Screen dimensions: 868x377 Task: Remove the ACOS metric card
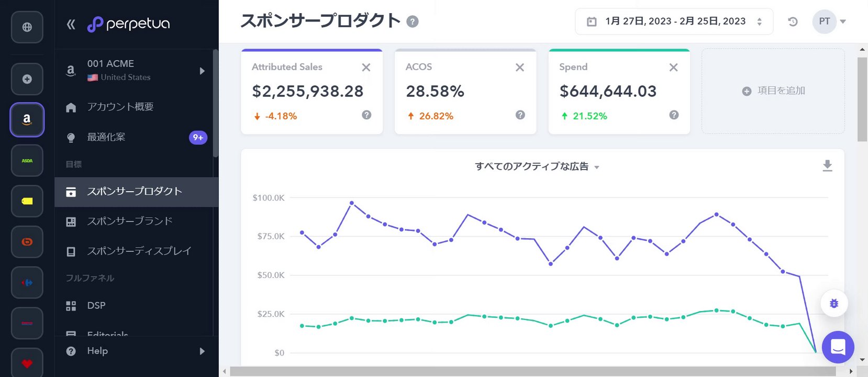tap(520, 67)
